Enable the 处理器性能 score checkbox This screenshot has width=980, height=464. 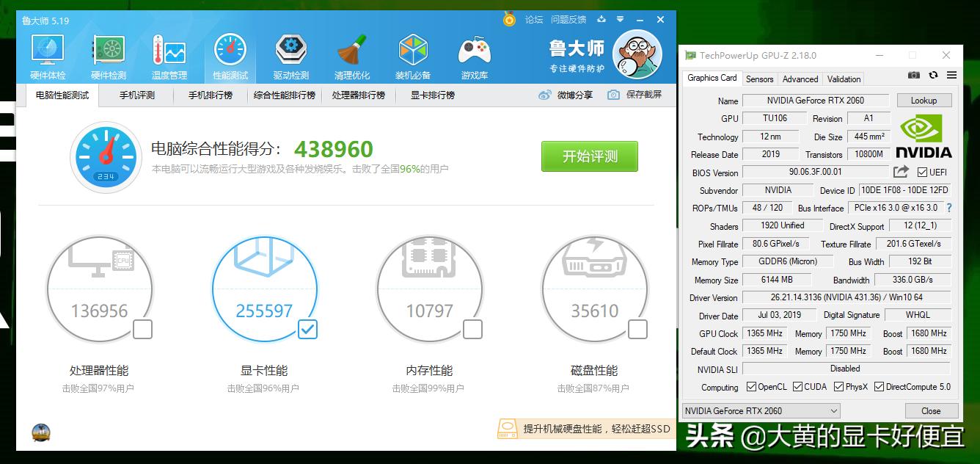pos(142,330)
